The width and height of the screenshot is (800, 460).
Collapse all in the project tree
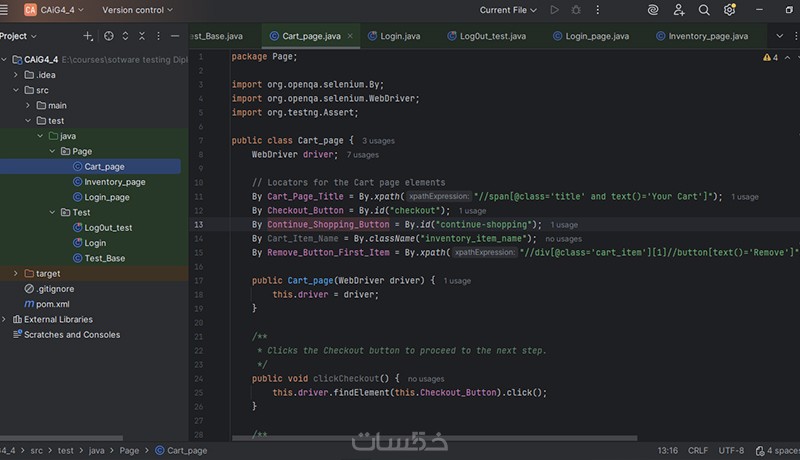coord(142,36)
